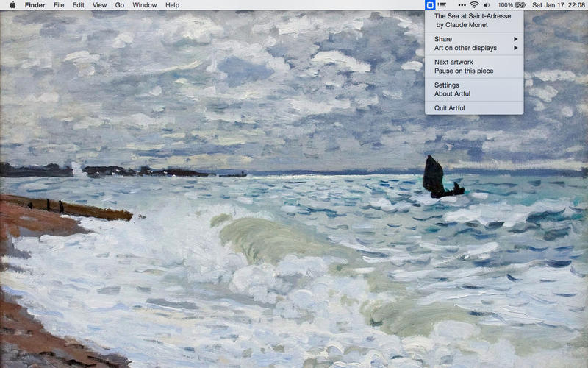
Task: Open Artful Settings
Action: coord(474,85)
